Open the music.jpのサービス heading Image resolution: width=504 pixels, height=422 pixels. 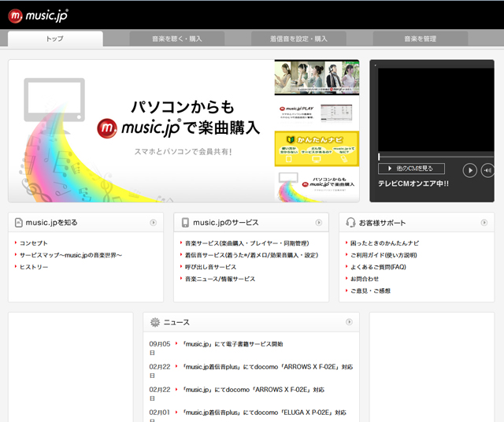[226, 222]
